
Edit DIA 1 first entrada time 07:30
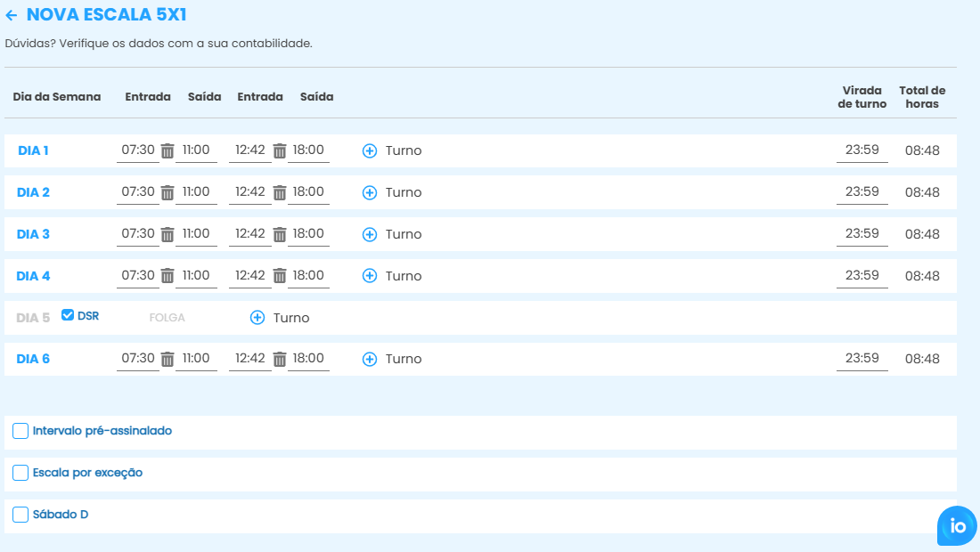[138, 150]
